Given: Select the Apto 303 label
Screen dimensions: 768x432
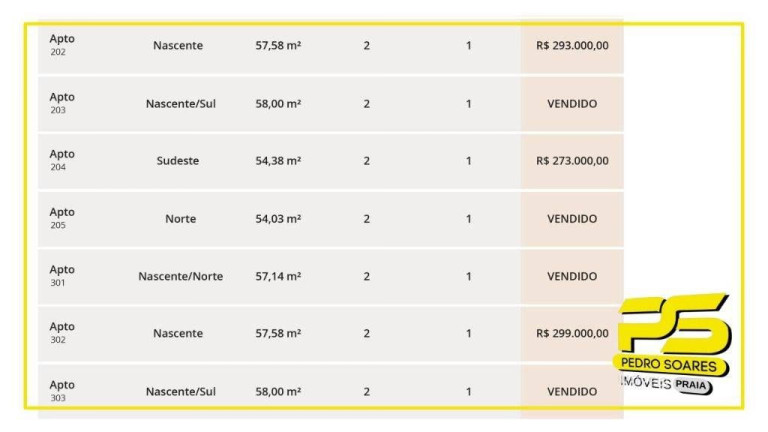Looking at the screenshot, I should [x=62, y=391].
